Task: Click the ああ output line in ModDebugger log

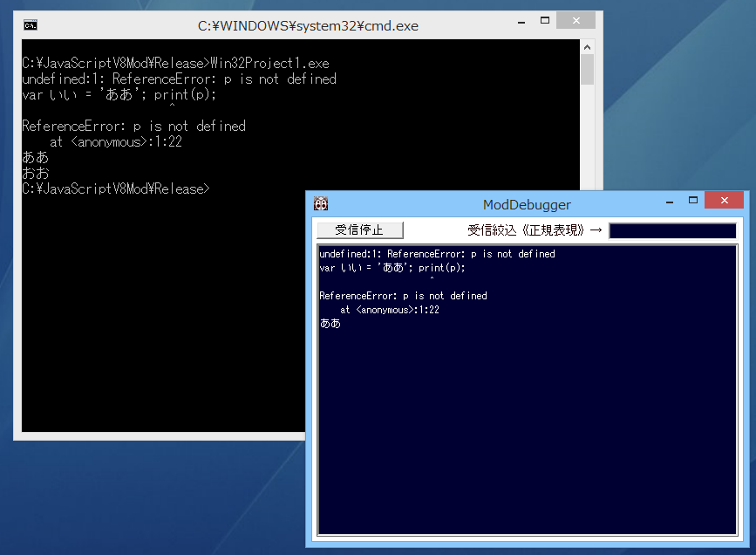Action: click(x=330, y=324)
